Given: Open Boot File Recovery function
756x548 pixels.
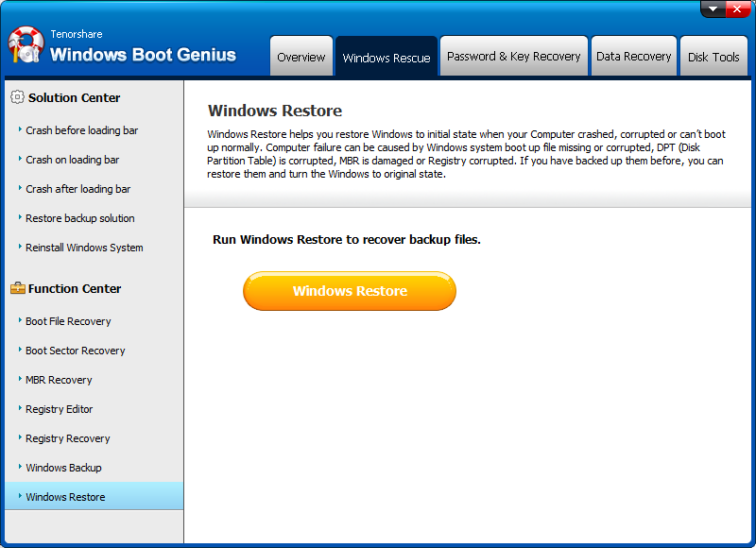Looking at the screenshot, I should (68, 321).
